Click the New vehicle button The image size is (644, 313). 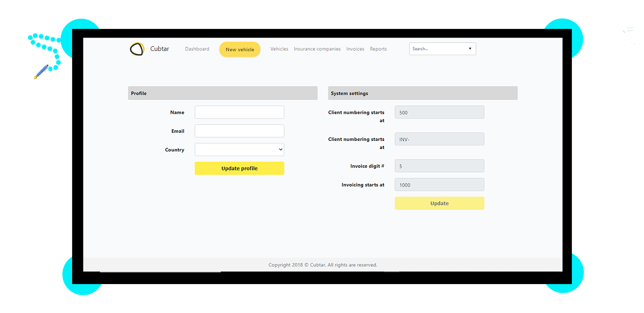coord(240,49)
